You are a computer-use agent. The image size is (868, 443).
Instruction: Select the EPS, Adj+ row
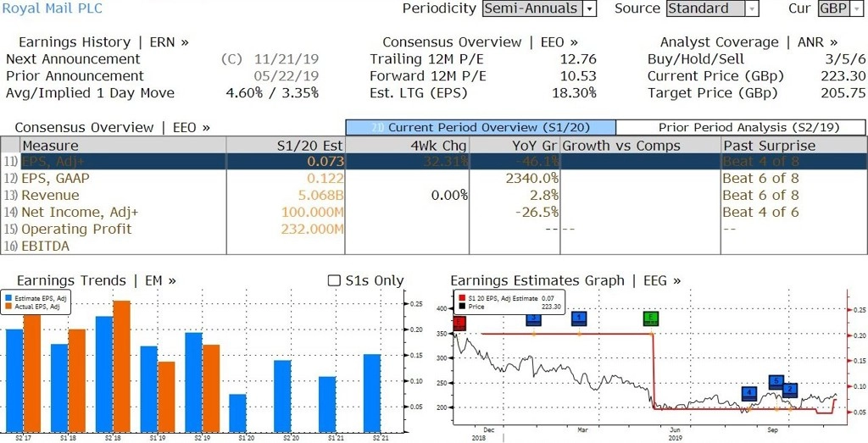coord(433,162)
